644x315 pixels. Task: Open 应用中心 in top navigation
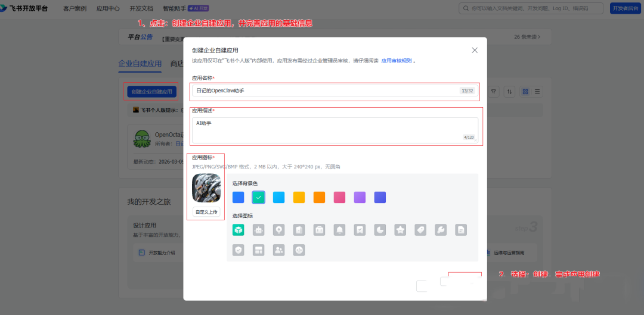[108, 8]
